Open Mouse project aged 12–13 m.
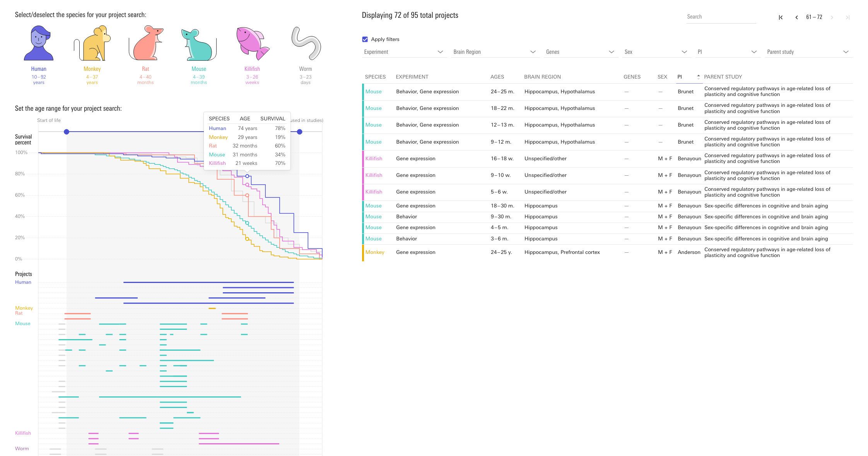Image resolution: width=868 pixels, height=456 pixels. coord(607,125)
